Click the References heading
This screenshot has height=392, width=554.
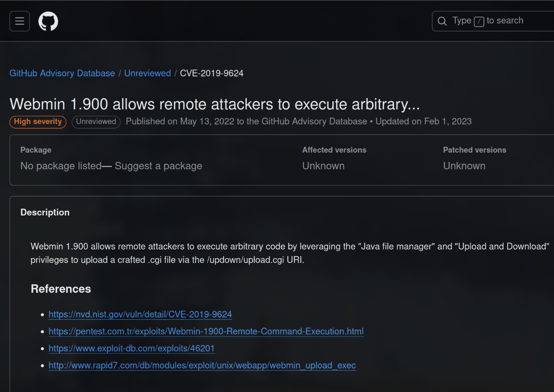click(61, 289)
